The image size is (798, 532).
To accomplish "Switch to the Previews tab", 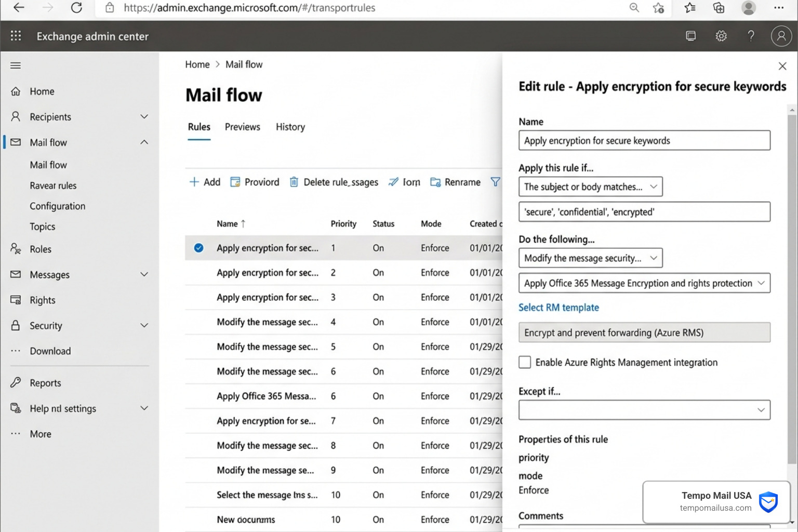I will [242, 127].
